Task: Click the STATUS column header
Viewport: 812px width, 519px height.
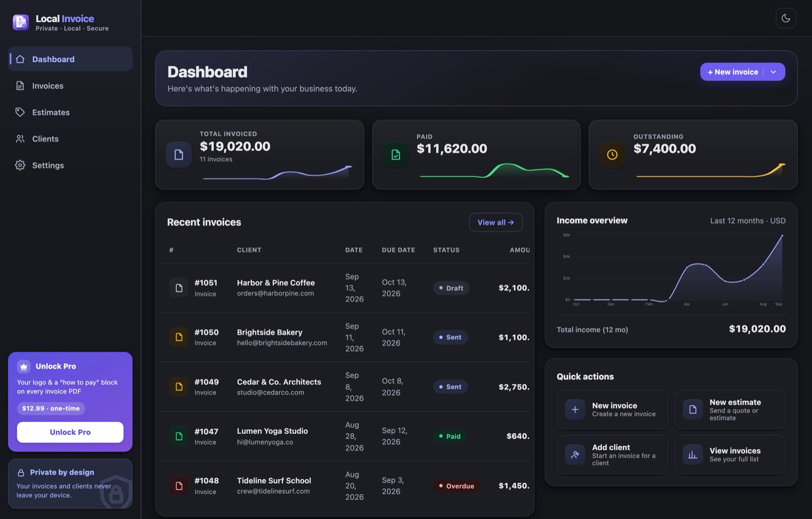Action: [x=446, y=250]
